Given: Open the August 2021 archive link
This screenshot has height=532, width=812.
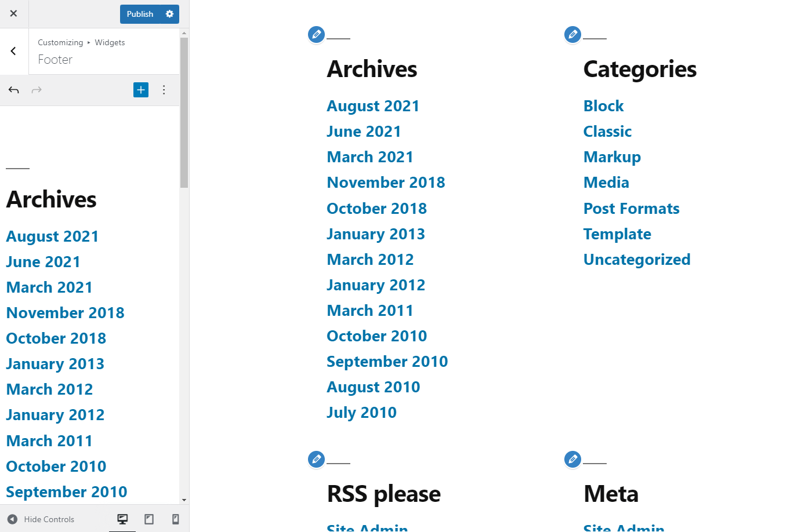Looking at the screenshot, I should pyautogui.click(x=373, y=105).
